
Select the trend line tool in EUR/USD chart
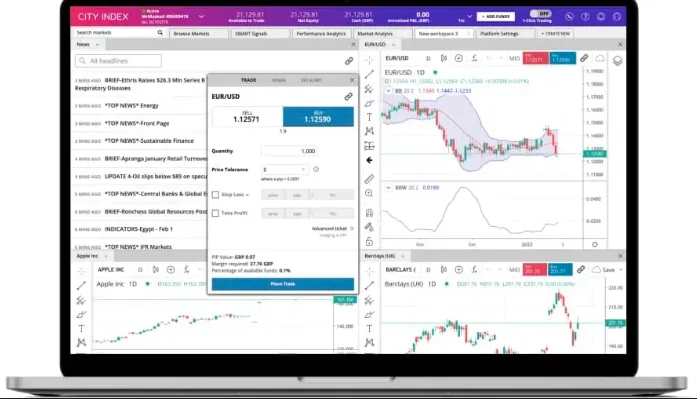[369, 74]
